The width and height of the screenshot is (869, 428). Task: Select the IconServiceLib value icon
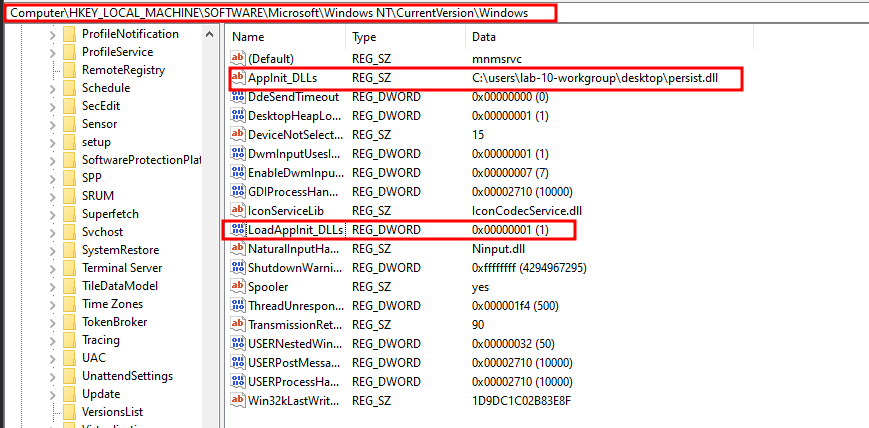238,211
